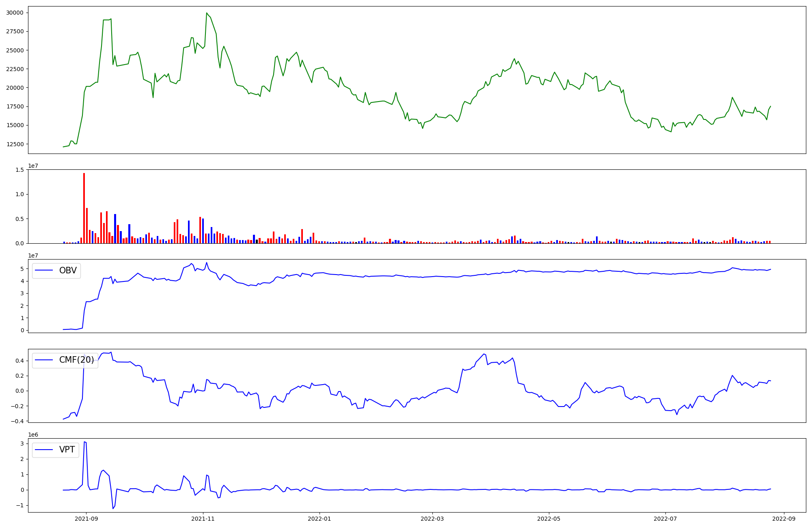Click the 2021-09 x-axis date label

click(x=86, y=518)
